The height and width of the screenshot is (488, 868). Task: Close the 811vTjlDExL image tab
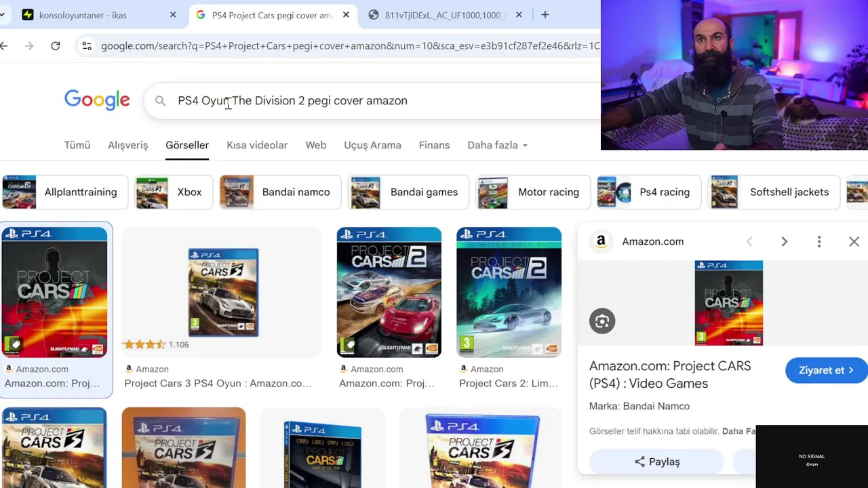coord(519,15)
